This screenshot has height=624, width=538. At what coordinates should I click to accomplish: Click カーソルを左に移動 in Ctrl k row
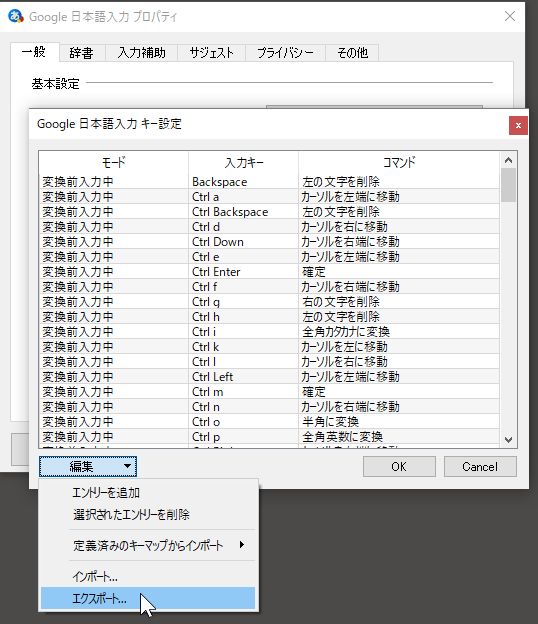pyautogui.click(x=399, y=347)
